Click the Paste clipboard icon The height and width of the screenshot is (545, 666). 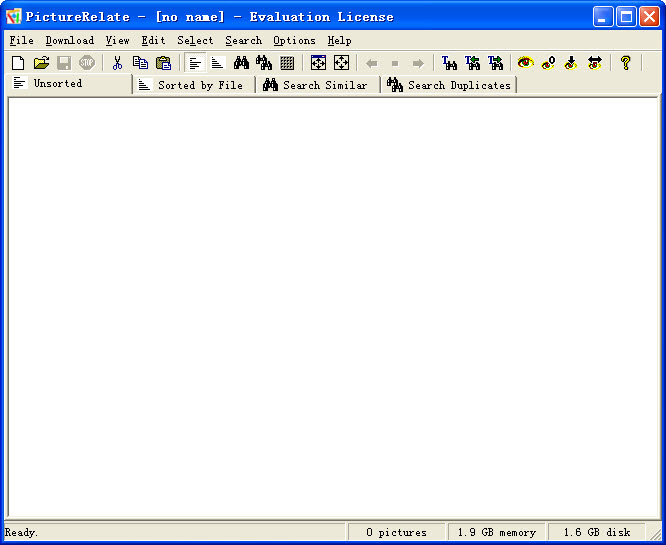(x=163, y=63)
